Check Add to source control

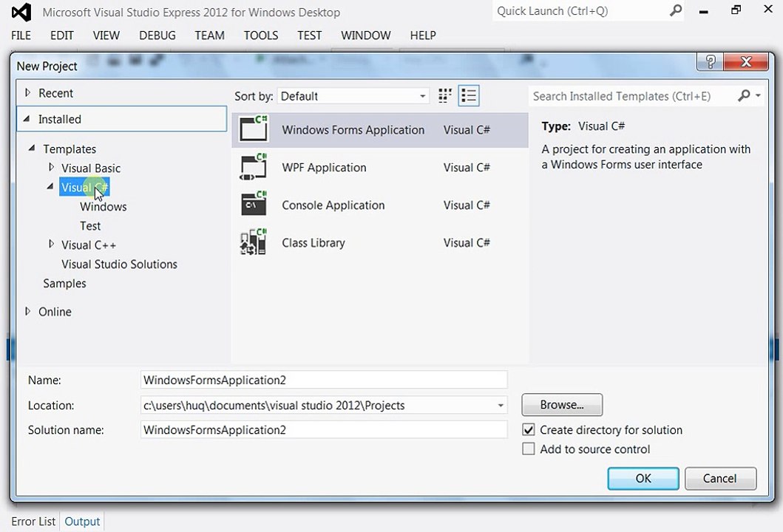tap(529, 449)
